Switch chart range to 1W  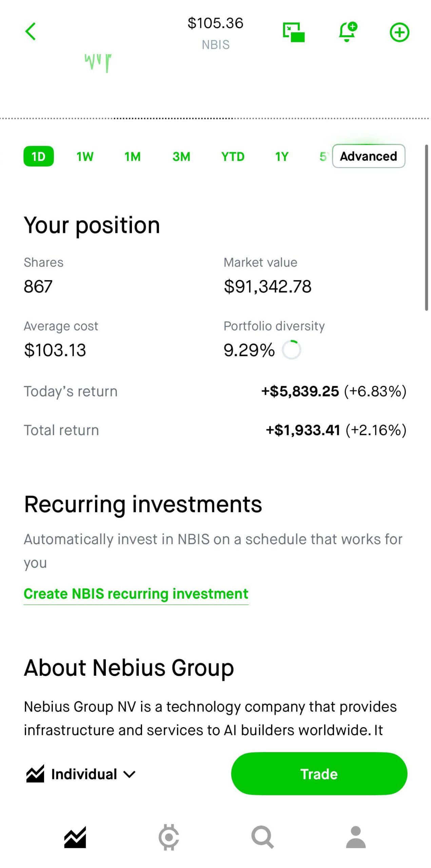point(85,157)
